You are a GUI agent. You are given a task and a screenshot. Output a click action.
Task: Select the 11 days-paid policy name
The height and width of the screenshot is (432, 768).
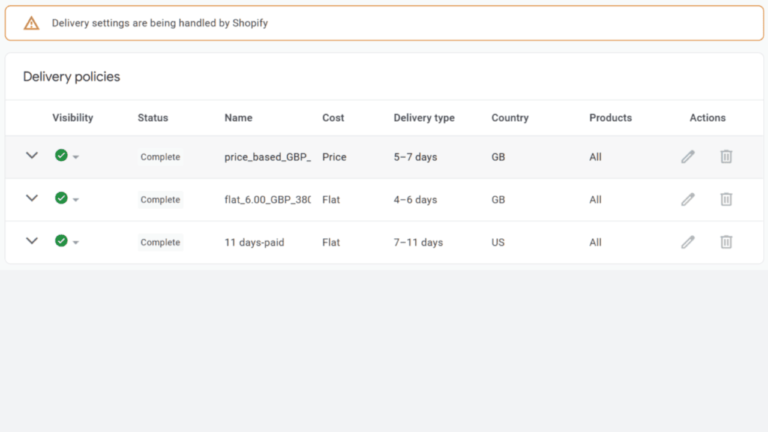click(254, 242)
